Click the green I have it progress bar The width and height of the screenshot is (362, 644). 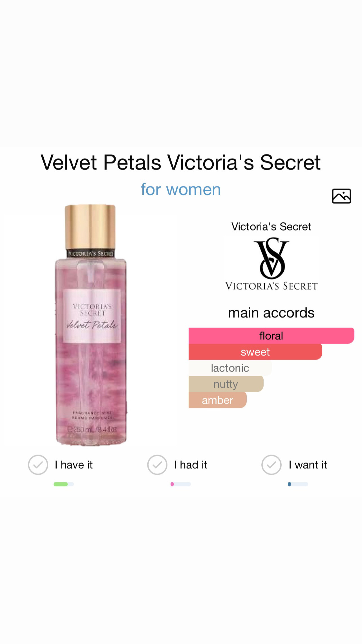pos(64,484)
